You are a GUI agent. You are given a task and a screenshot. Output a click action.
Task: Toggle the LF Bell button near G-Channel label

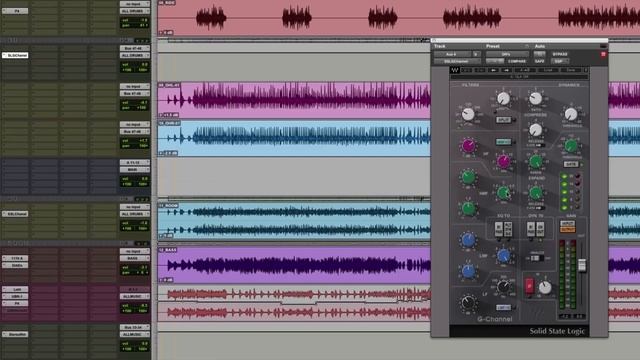[503, 307]
